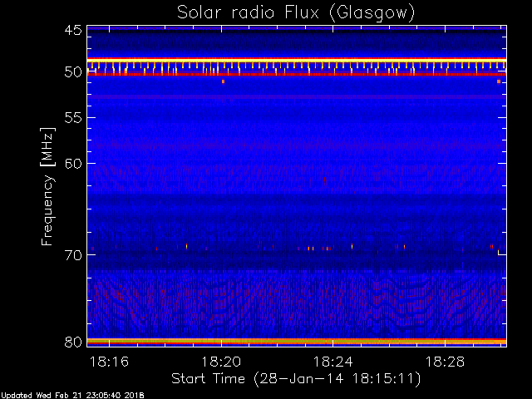
Task: Click the 18:16 time tick label
Action: [109, 362]
